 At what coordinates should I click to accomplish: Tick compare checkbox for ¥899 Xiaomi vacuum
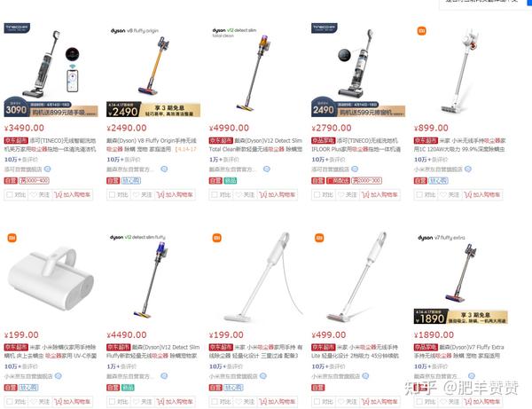(x=419, y=195)
